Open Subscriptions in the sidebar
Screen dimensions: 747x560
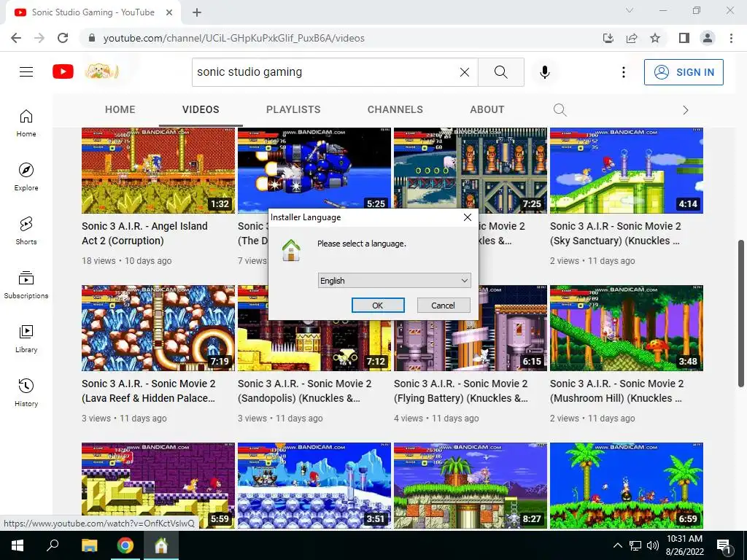[26, 285]
